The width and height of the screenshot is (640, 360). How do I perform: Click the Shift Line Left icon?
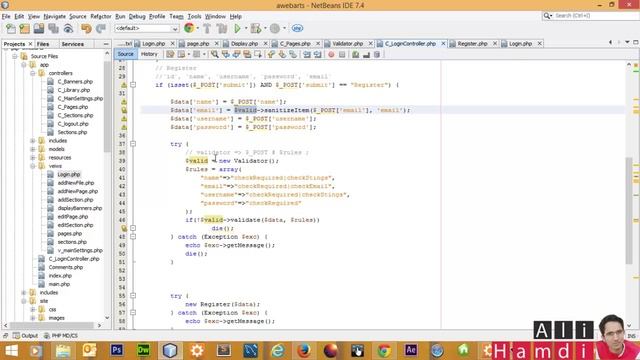click(307, 54)
